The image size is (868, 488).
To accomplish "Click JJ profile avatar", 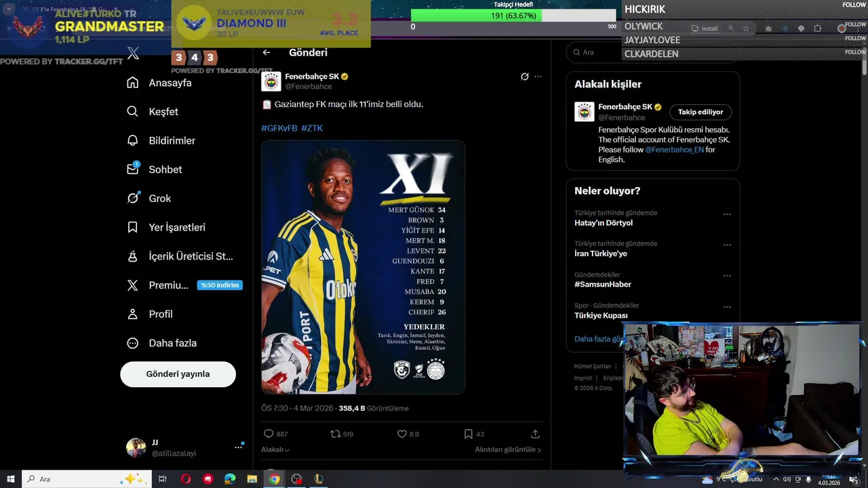I will point(136,447).
